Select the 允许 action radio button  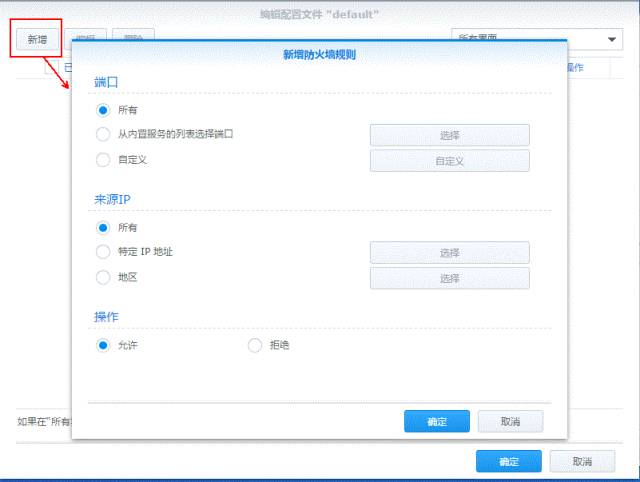[102, 345]
